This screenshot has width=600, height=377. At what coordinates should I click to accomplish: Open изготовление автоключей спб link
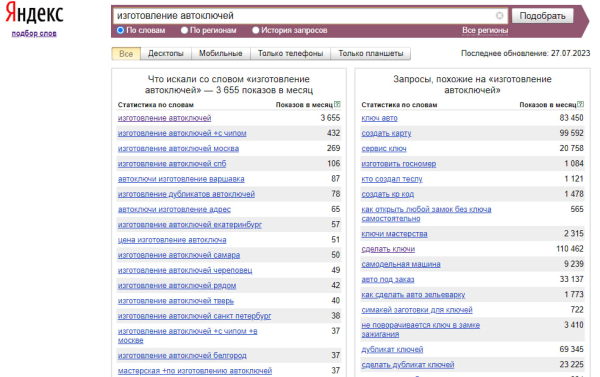172,164
